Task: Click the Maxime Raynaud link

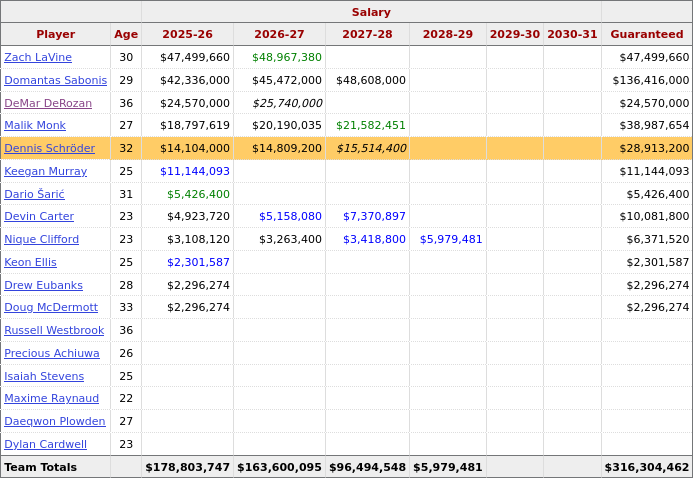Action: (x=52, y=398)
